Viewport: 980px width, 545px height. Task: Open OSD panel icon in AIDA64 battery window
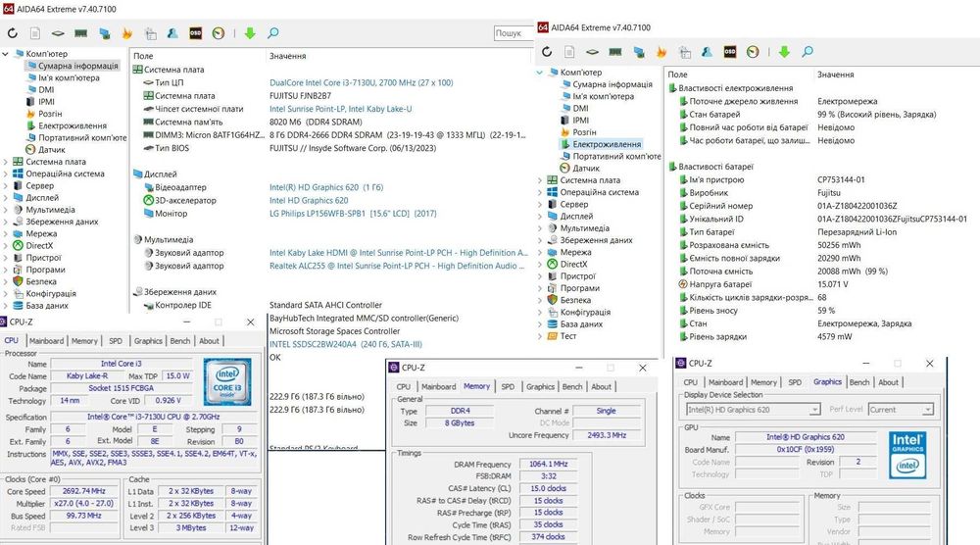730,52
